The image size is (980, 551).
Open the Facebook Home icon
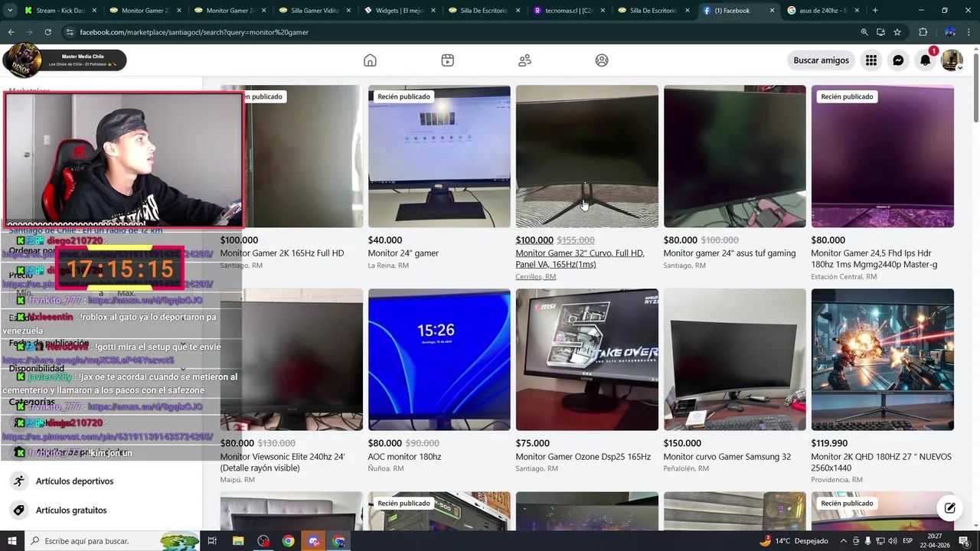coord(370,60)
